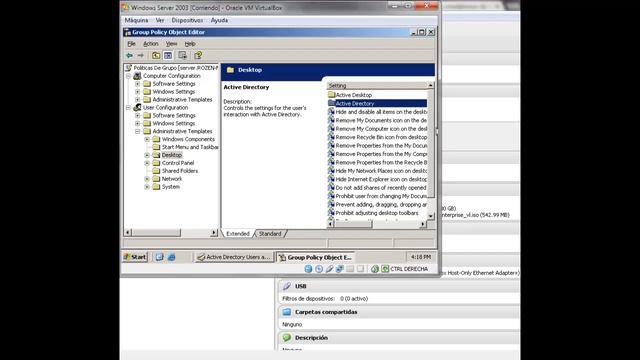Select the System tree item
The height and width of the screenshot is (360, 640).
tap(171, 187)
